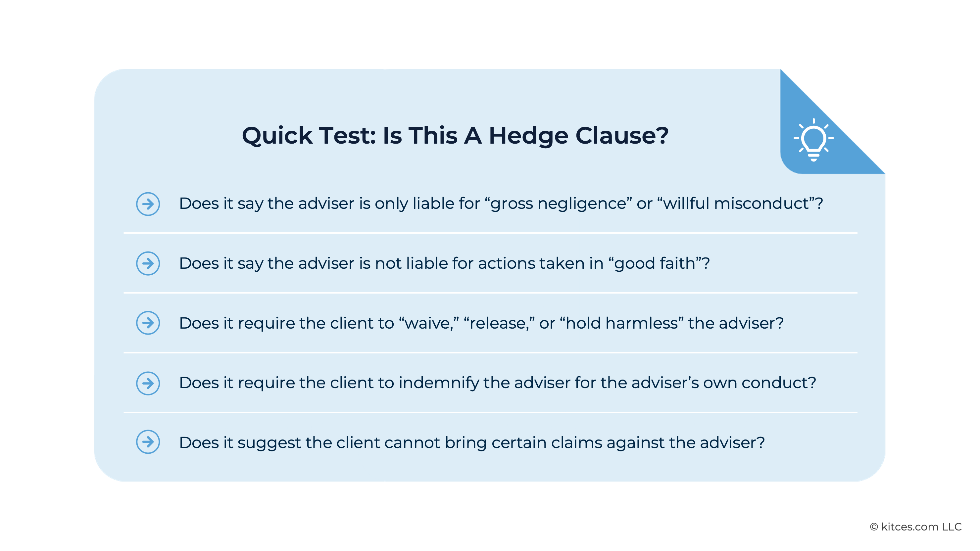Click the divider line below the hold harmless question
The height and width of the screenshot is (551, 980).
(490, 352)
